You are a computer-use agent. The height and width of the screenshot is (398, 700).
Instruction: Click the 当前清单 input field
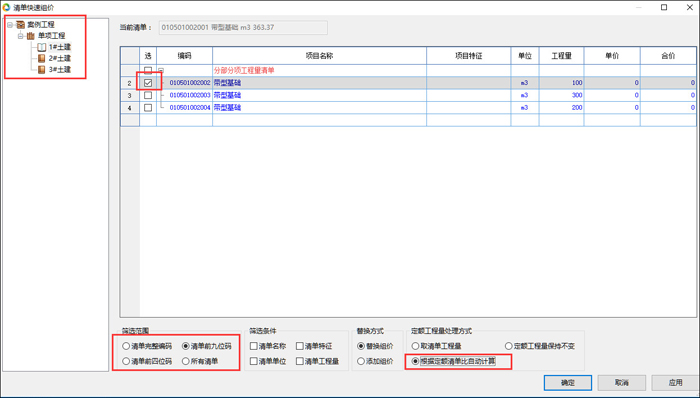click(x=243, y=28)
